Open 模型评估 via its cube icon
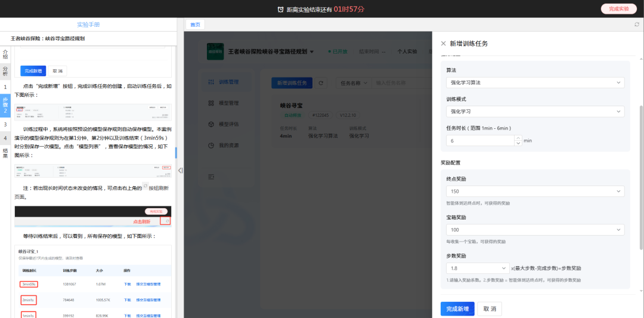The width and height of the screenshot is (644, 318). (210, 124)
